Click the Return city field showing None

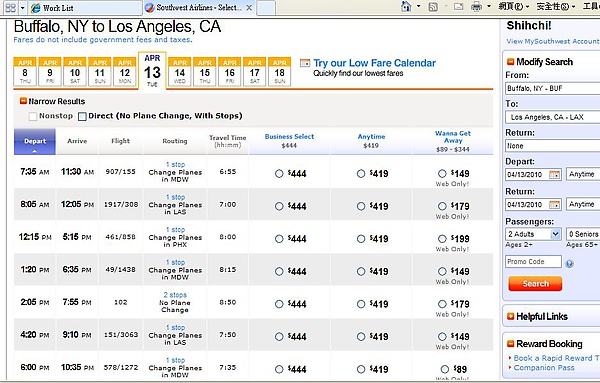pos(553,146)
